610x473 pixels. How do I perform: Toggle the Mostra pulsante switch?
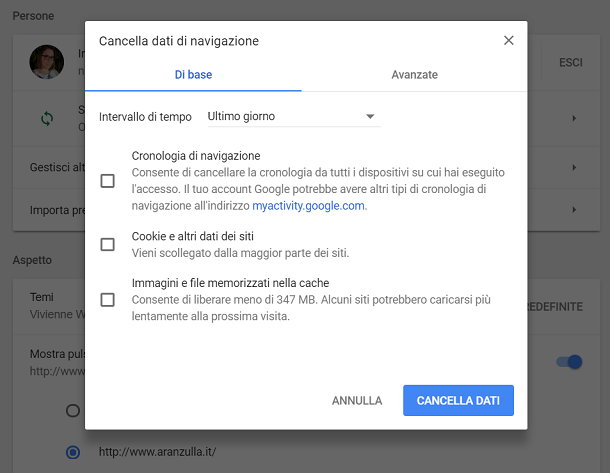pyautogui.click(x=569, y=362)
